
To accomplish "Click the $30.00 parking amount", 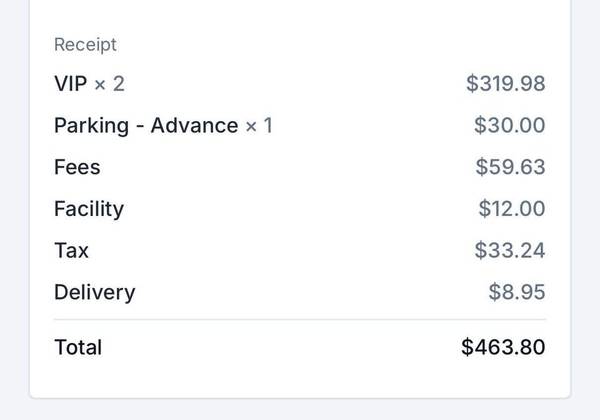I will click(x=510, y=125).
